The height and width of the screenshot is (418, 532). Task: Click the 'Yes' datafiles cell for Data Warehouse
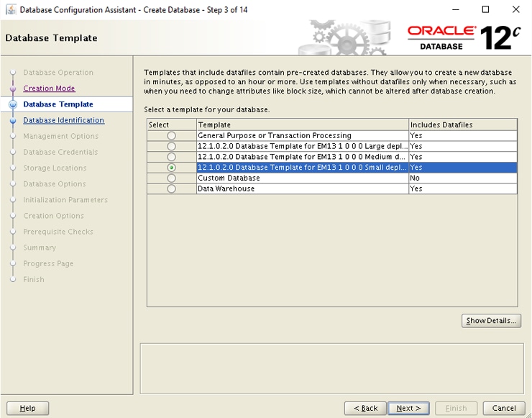463,188
